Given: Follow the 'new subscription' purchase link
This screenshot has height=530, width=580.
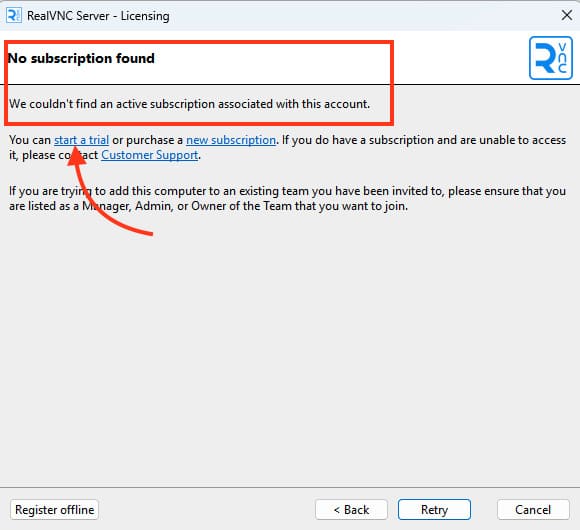Looking at the screenshot, I should pos(231,140).
